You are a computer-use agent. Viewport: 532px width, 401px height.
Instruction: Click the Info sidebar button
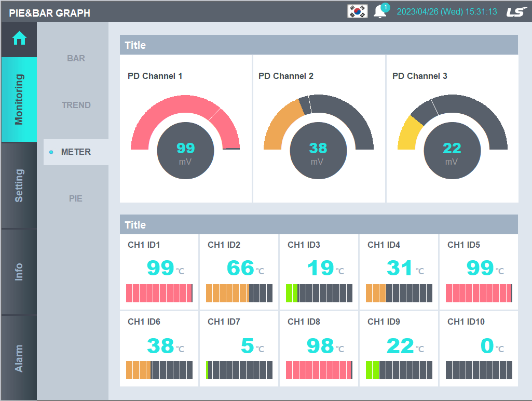tap(19, 270)
